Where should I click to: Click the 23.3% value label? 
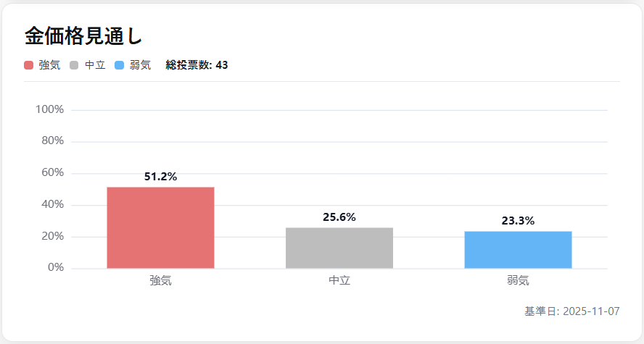tap(518, 221)
